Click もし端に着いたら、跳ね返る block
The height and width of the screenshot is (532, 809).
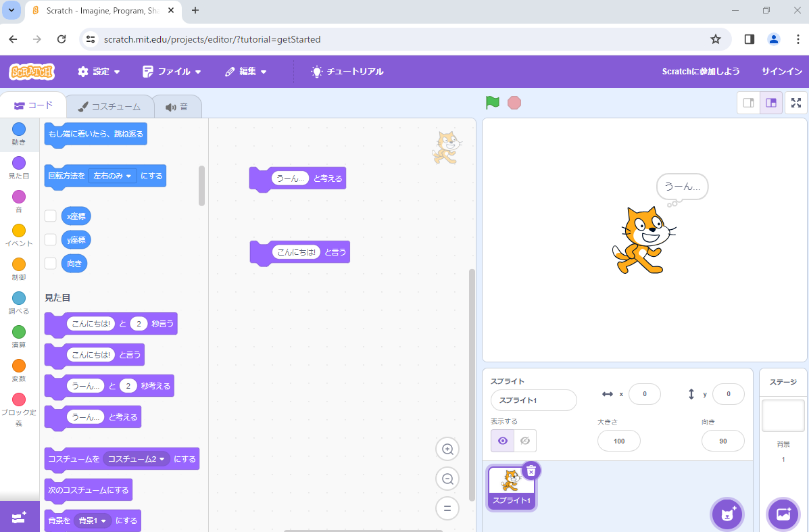coord(95,134)
